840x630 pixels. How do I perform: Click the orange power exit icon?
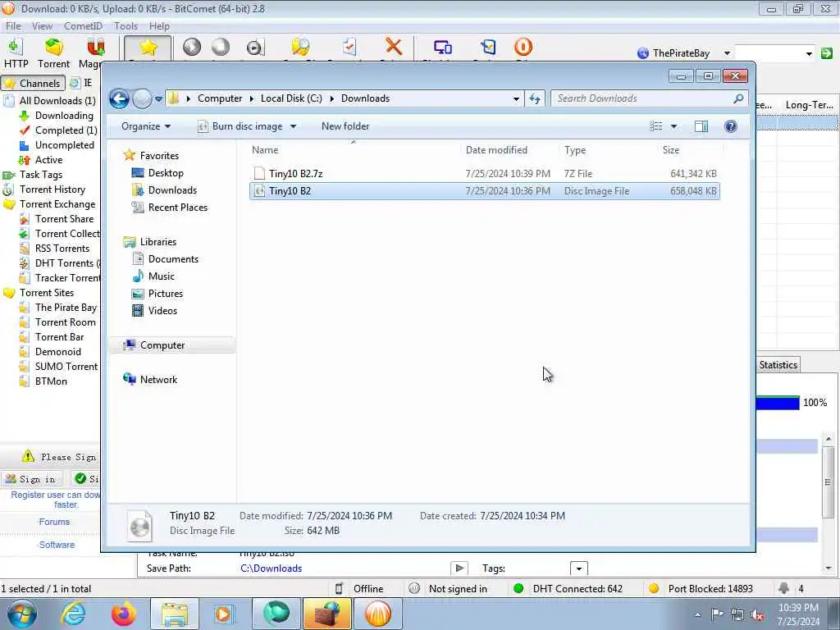coord(523,47)
